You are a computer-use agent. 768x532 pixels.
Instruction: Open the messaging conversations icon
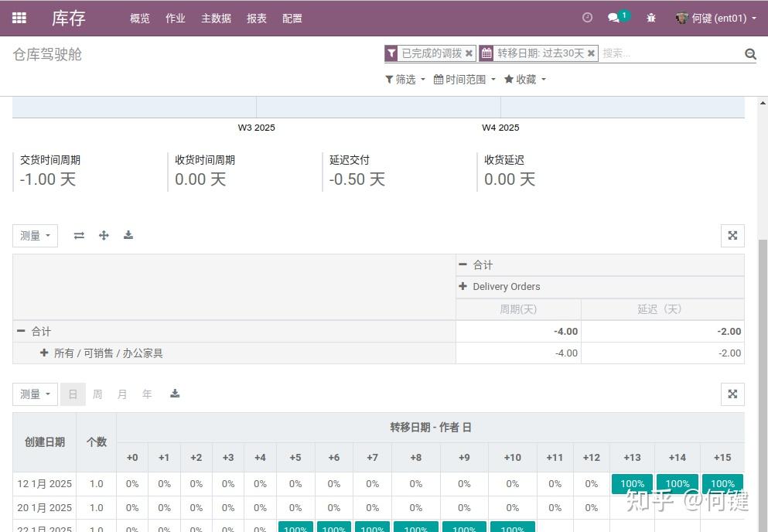coord(613,16)
